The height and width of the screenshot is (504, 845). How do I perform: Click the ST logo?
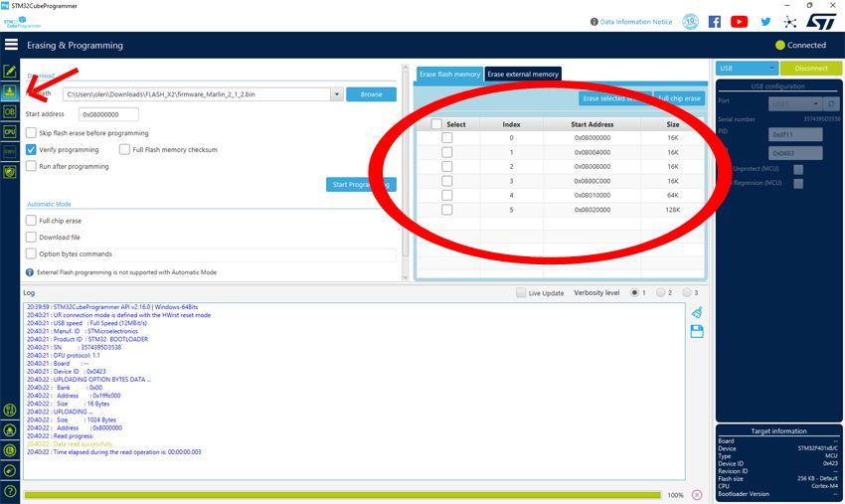point(821,21)
